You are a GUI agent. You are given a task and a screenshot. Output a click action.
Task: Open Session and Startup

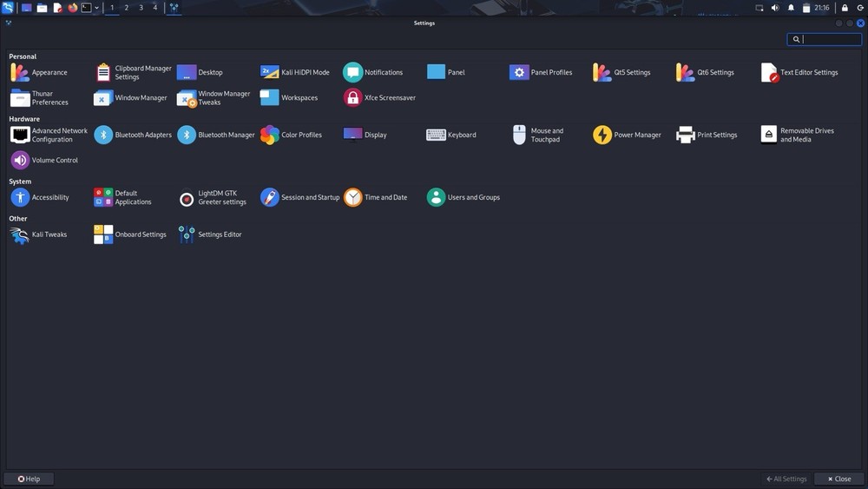click(x=300, y=198)
